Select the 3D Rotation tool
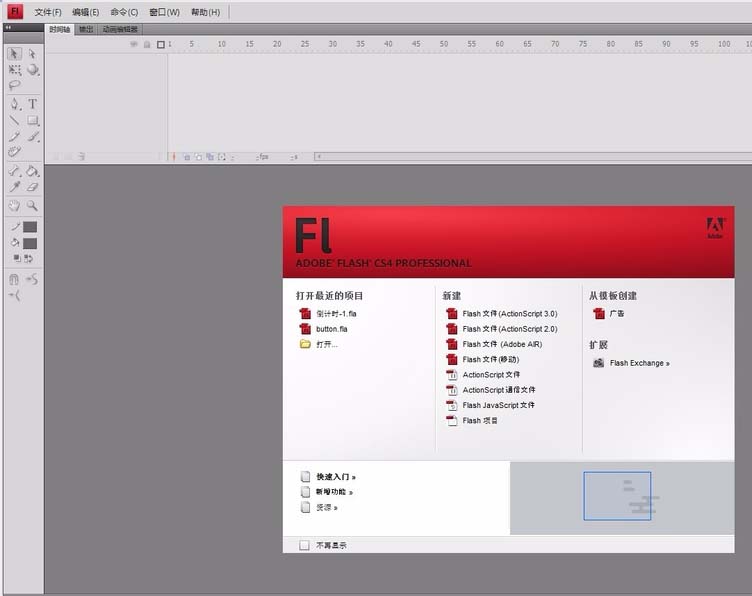The width and height of the screenshot is (752, 596). click(33, 70)
